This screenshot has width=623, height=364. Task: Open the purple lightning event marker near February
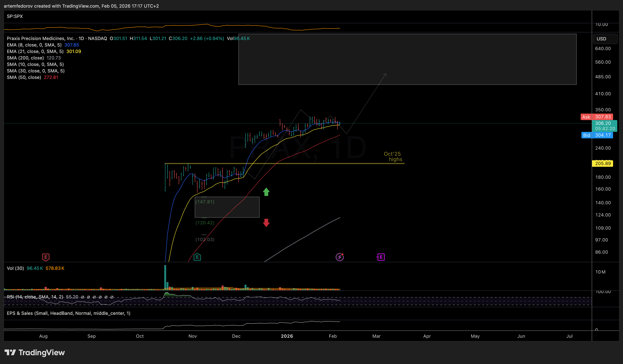pyautogui.click(x=340, y=257)
